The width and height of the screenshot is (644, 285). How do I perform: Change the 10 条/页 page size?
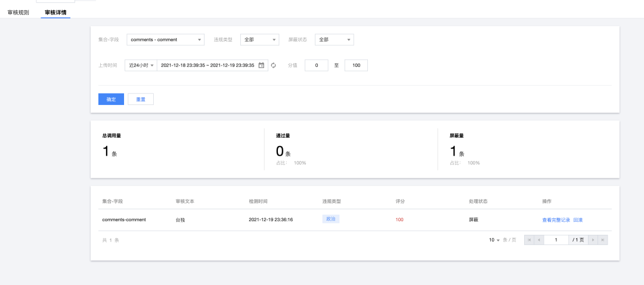[494, 240]
